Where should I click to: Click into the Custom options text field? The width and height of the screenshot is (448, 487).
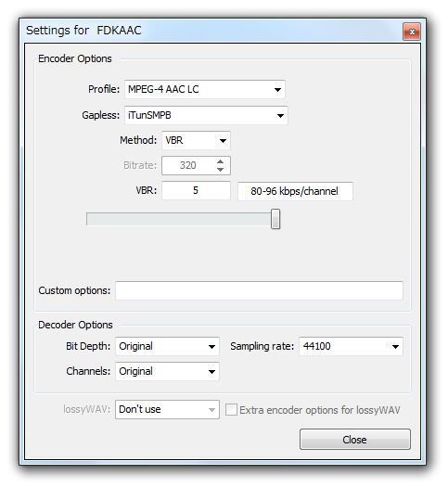pyautogui.click(x=259, y=290)
